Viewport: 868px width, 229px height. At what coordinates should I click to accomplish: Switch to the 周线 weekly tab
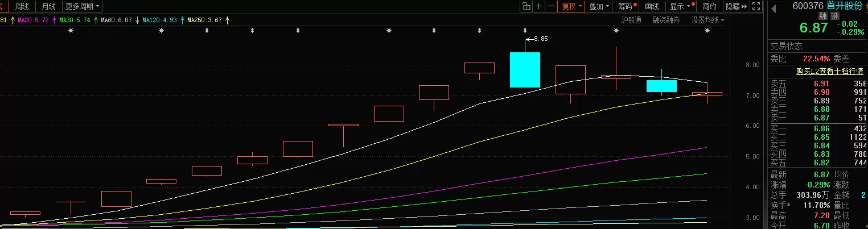point(22,6)
